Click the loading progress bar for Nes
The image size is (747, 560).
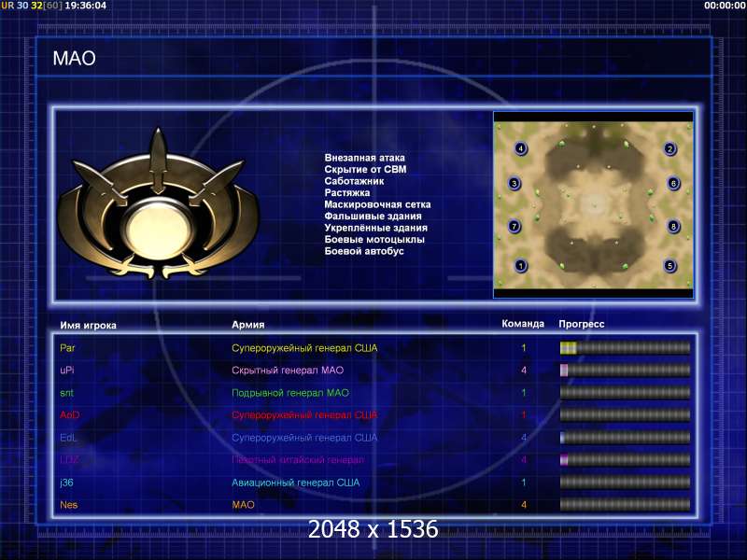point(625,505)
